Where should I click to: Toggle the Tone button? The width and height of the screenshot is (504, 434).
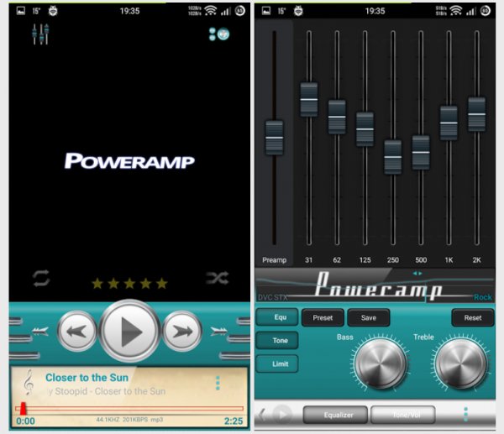[277, 341]
